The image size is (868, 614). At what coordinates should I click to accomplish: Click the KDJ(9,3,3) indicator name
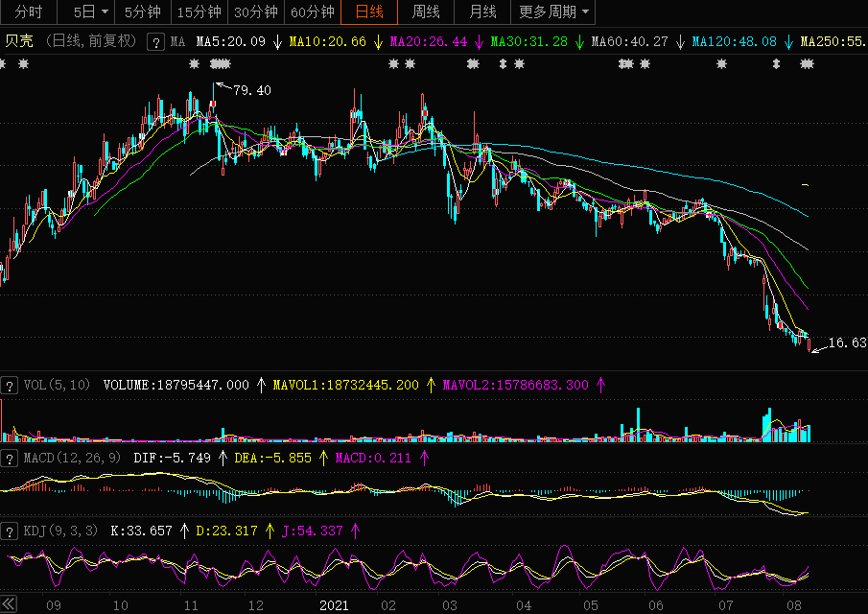pos(60,531)
